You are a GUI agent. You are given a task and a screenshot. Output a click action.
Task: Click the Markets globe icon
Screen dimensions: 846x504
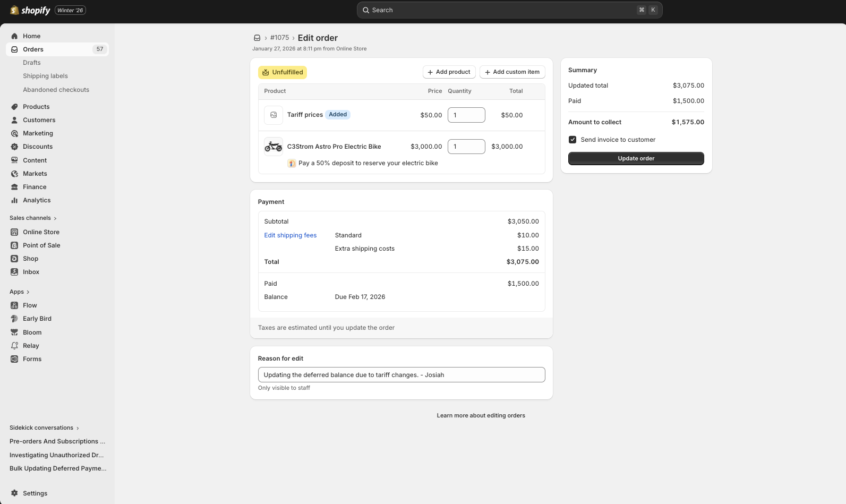(x=14, y=174)
